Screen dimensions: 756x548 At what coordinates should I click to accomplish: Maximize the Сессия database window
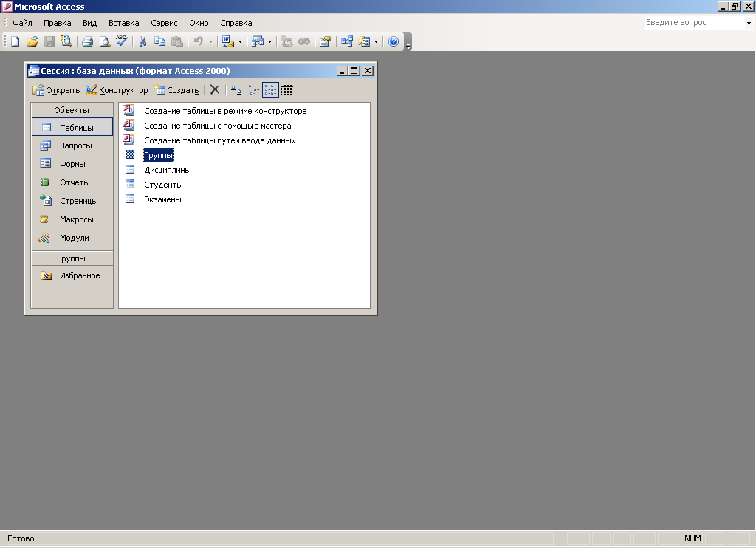tap(354, 71)
